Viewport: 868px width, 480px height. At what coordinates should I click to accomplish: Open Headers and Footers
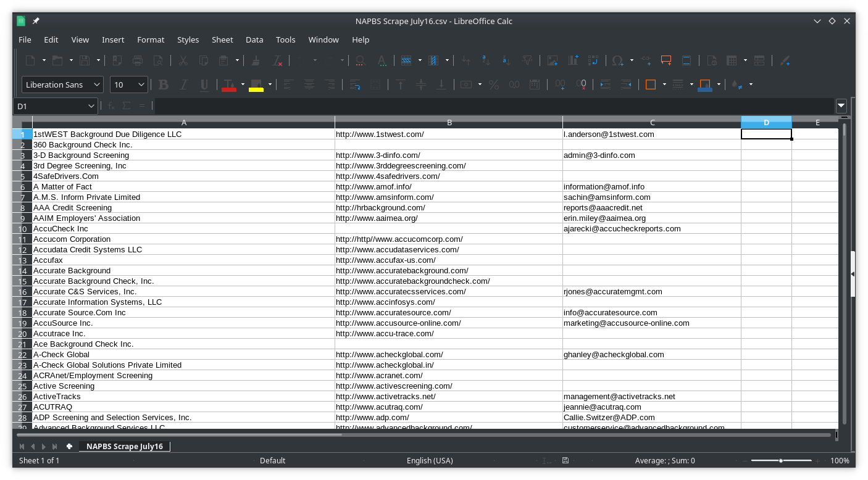(x=686, y=60)
